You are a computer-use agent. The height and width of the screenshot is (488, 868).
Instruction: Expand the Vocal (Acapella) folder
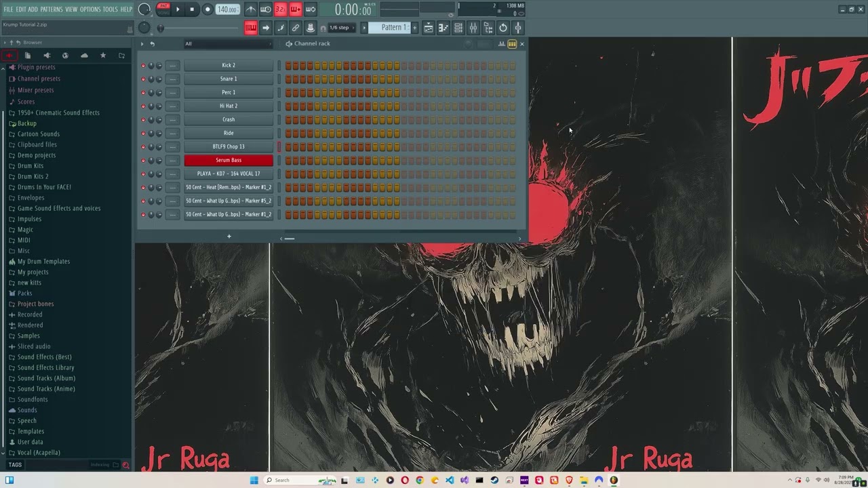click(x=39, y=453)
